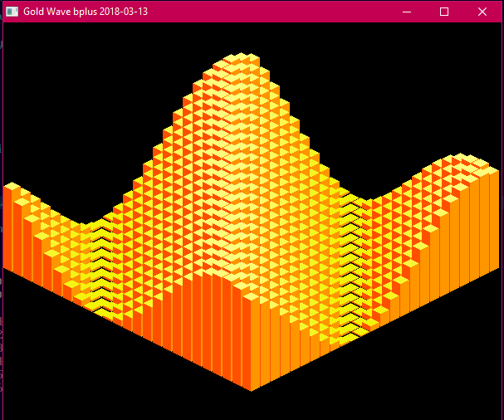
Task: Minimize the Gold Wave window
Action: tap(406, 12)
